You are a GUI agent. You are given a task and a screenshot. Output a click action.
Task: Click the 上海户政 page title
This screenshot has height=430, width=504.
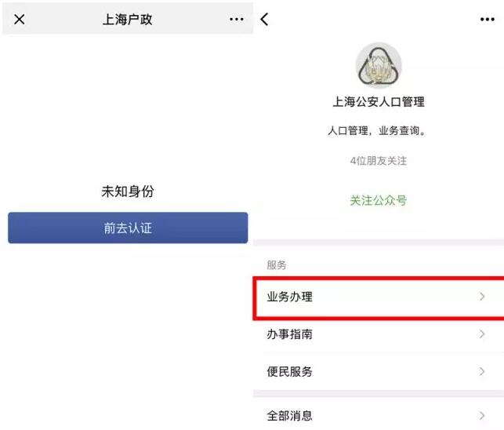[127, 20]
